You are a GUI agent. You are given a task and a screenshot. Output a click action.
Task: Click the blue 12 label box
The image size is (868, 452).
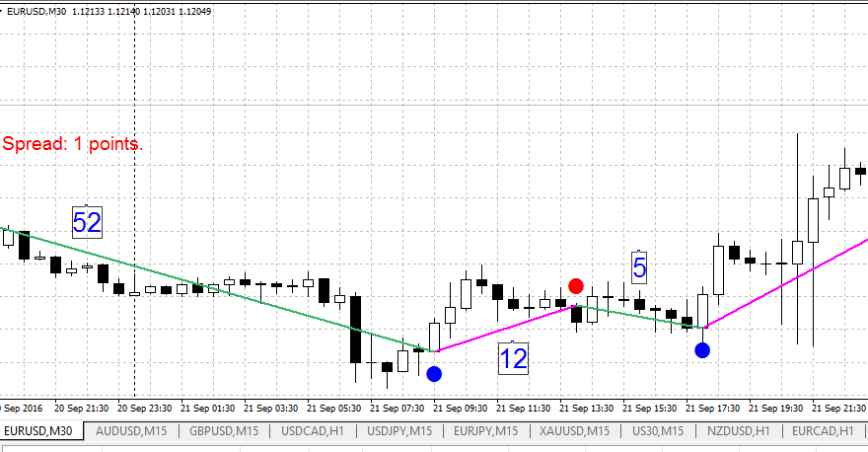point(514,358)
